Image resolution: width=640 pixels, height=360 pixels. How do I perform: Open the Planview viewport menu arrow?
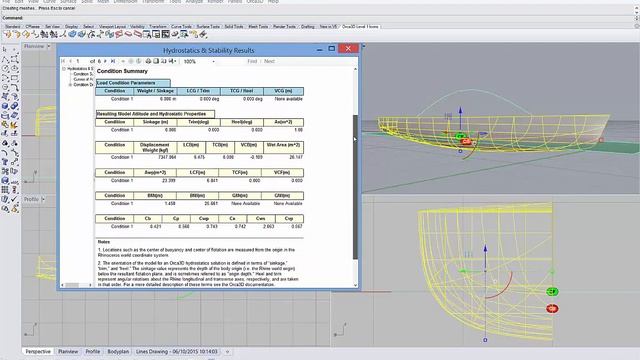click(x=49, y=46)
